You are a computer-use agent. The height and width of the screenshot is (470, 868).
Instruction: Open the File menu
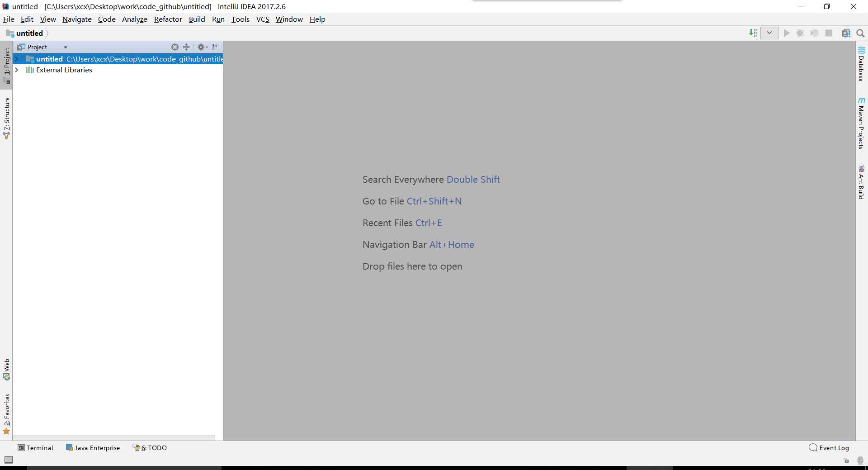click(9, 19)
